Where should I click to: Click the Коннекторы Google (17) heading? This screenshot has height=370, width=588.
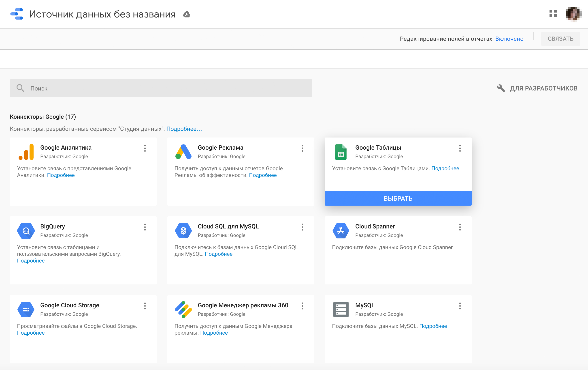[43, 117]
